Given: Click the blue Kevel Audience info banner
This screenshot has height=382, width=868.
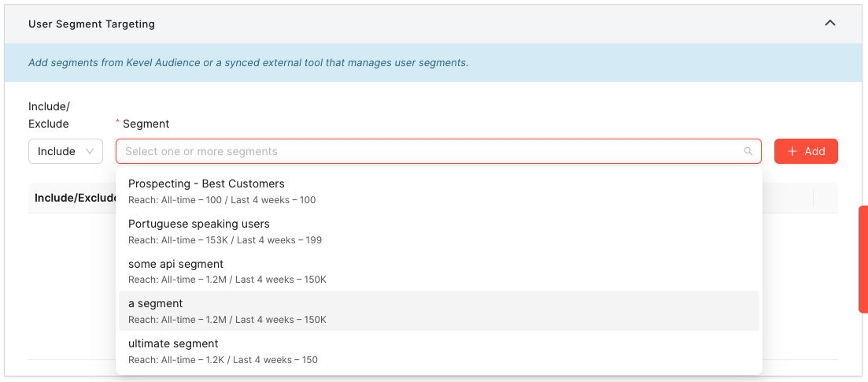Looking at the screenshot, I should click(434, 63).
